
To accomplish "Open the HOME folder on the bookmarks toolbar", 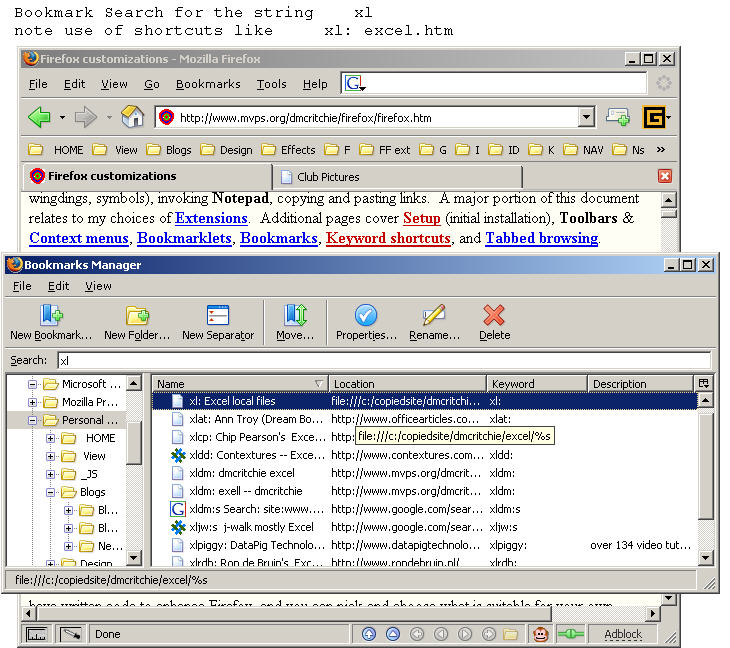I will click(56, 150).
